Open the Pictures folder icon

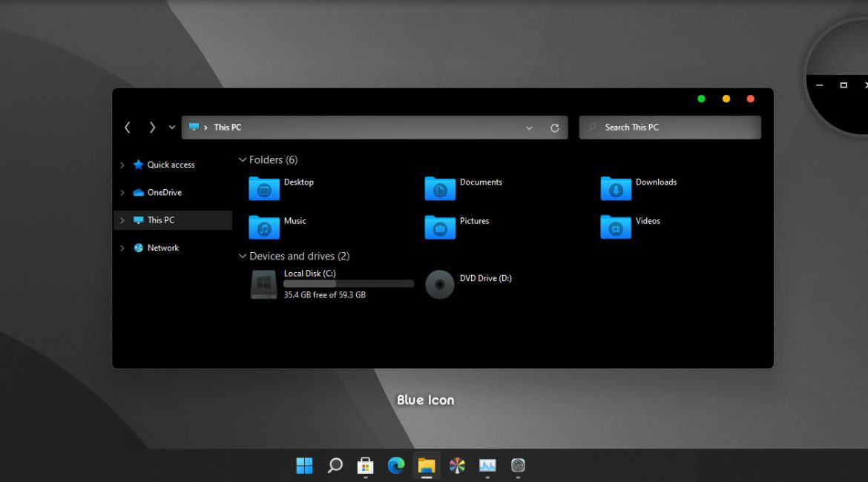[440, 227]
